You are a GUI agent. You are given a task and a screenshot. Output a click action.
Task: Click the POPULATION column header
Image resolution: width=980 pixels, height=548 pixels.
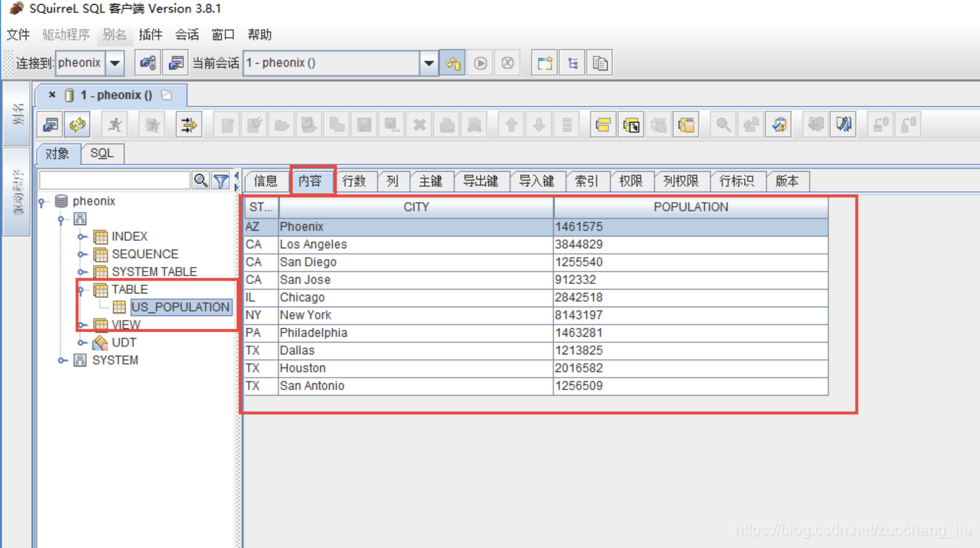pos(690,207)
